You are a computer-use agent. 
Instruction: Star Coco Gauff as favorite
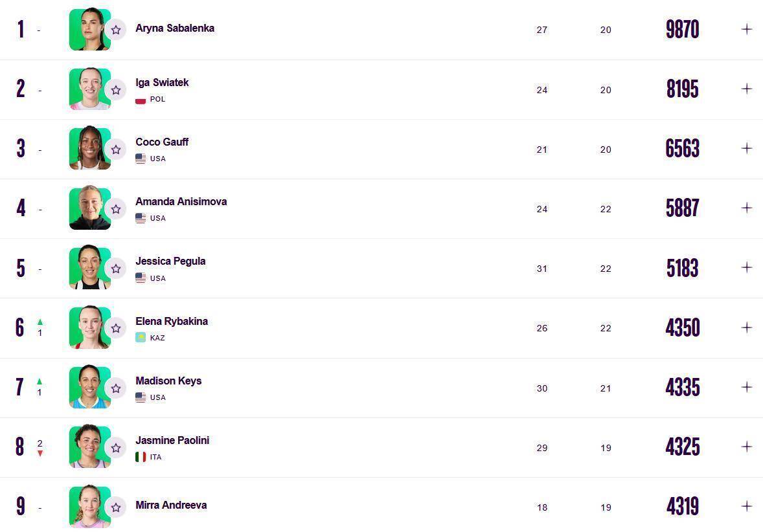116,150
